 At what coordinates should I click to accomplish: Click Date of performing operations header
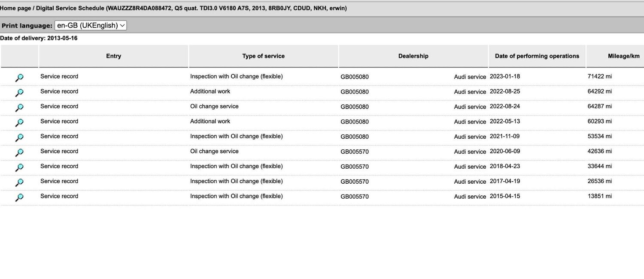point(537,56)
